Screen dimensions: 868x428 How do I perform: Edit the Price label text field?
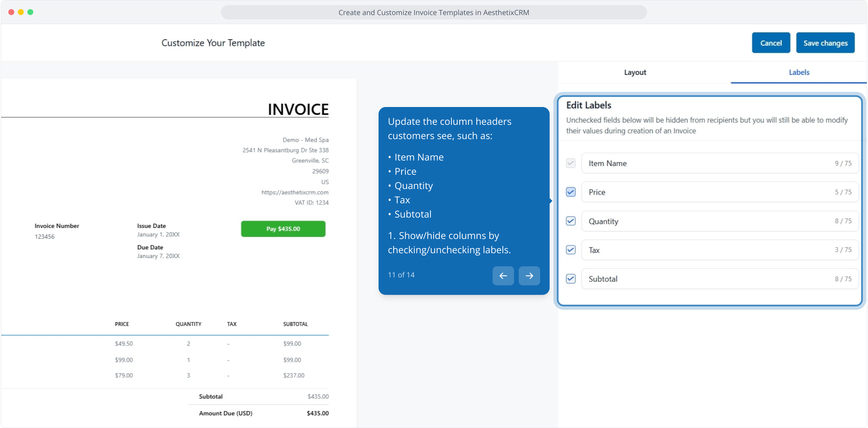[x=705, y=192]
